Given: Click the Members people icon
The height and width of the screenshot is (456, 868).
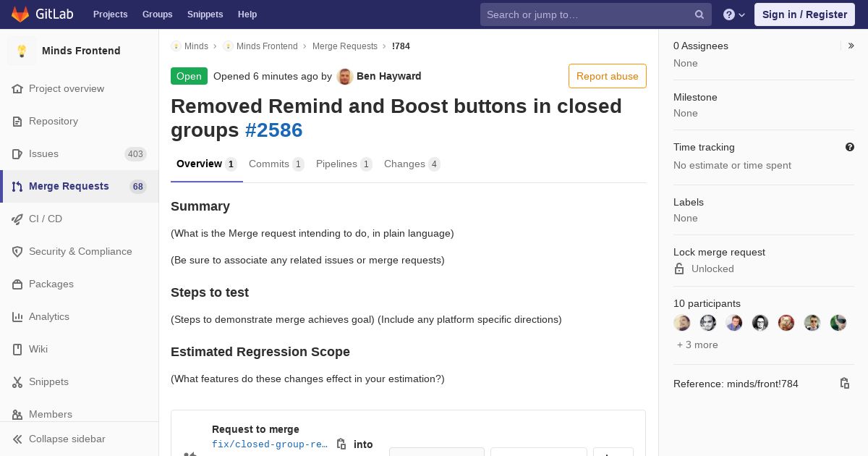Looking at the screenshot, I should point(17,414).
